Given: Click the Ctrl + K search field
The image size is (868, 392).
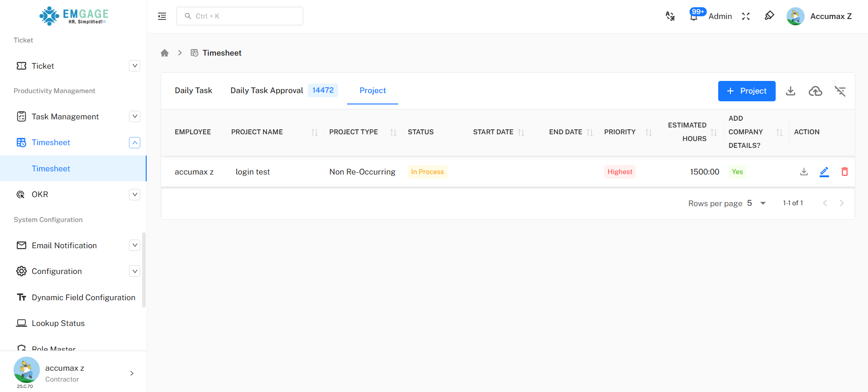Looking at the screenshot, I should (x=240, y=16).
